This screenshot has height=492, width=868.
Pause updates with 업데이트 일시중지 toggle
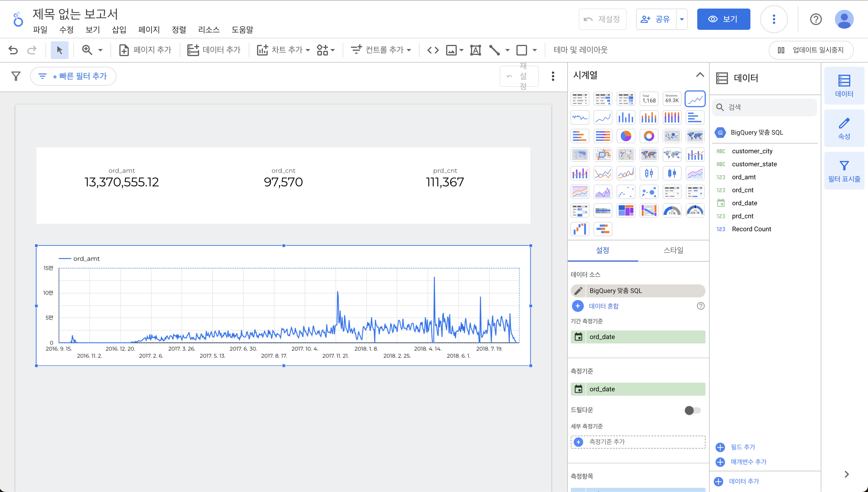811,50
